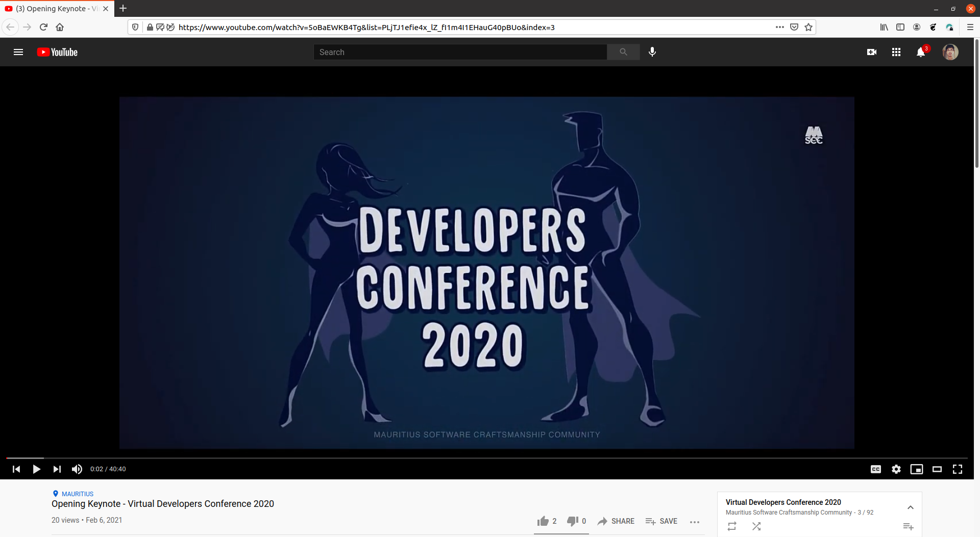The image size is (980, 537).
Task: Collapse the Virtual Developers Conference 2020 playlist
Action: 911,507
